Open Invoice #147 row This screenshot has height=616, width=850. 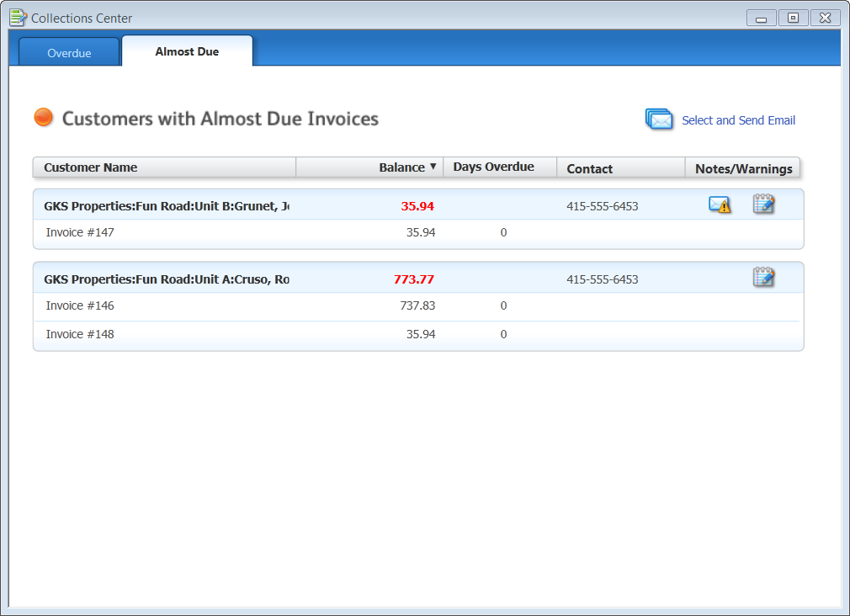point(80,232)
